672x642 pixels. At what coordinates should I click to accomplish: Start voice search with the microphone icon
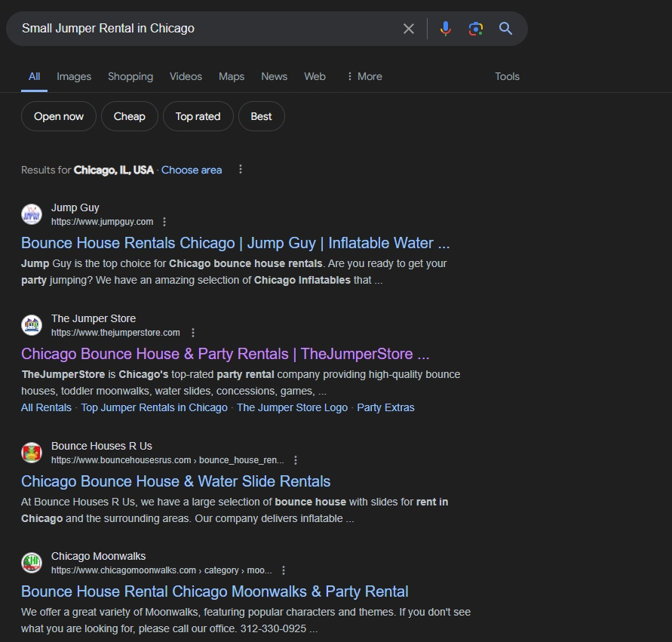(445, 29)
